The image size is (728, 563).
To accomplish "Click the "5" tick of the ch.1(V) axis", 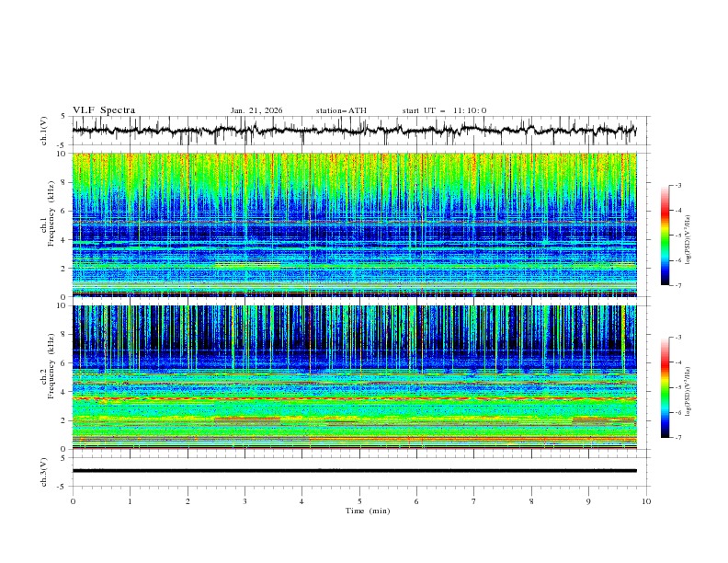I will click(x=63, y=116).
